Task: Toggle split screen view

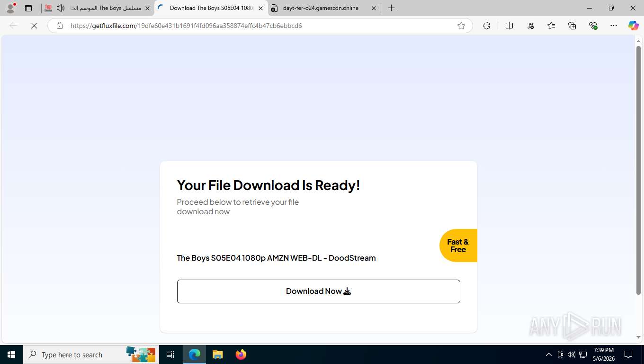Action: pos(509,26)
